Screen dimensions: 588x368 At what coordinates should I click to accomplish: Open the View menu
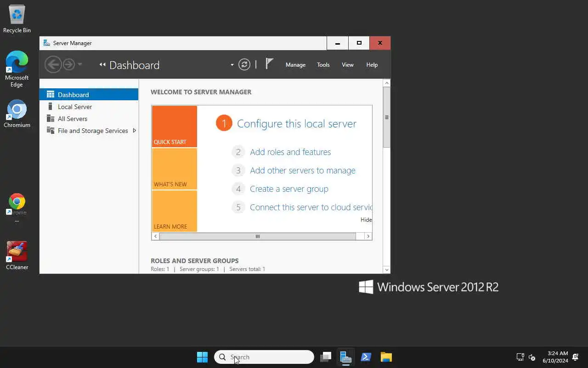(x=348, y=65)
